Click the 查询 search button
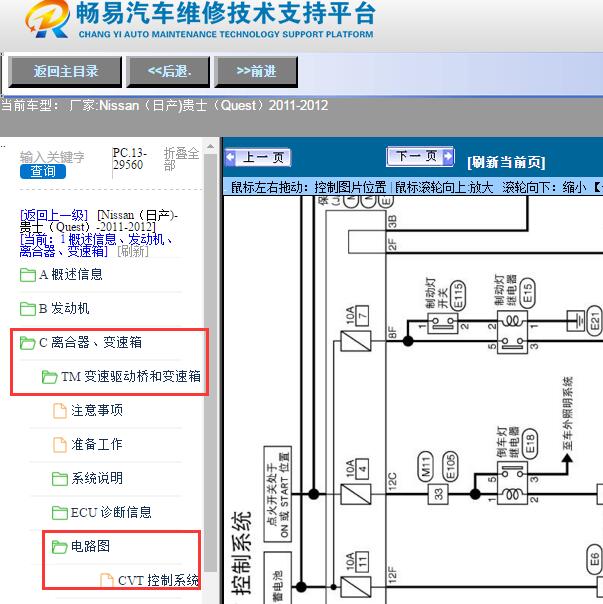This screenshot has height=604, width=603. click(43, 171)
